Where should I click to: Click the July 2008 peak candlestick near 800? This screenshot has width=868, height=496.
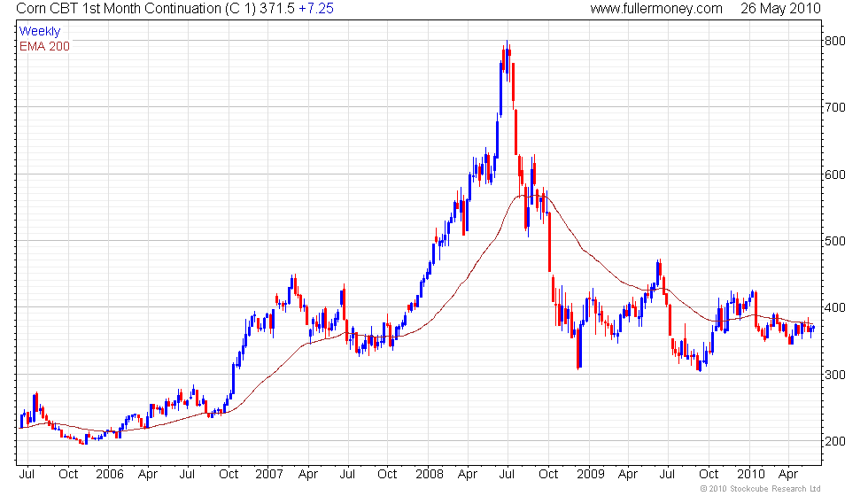coord(507,61)
